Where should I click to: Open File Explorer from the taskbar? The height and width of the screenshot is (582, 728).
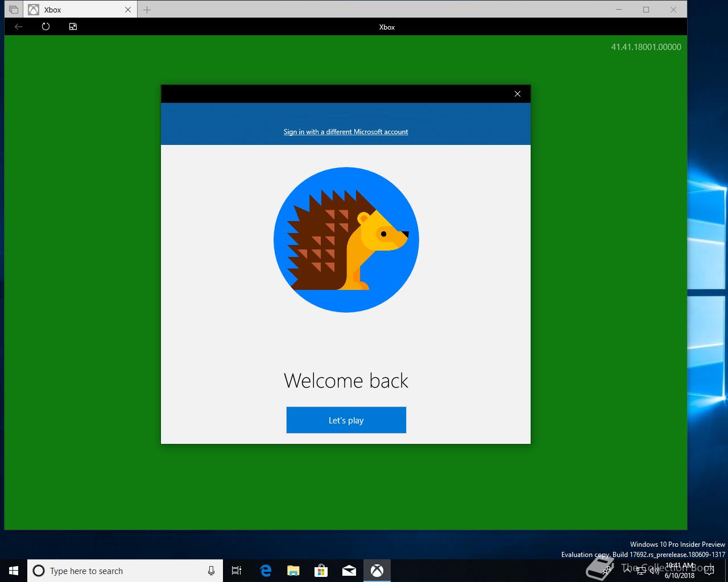pyautogui.click(x=293, y=571)
